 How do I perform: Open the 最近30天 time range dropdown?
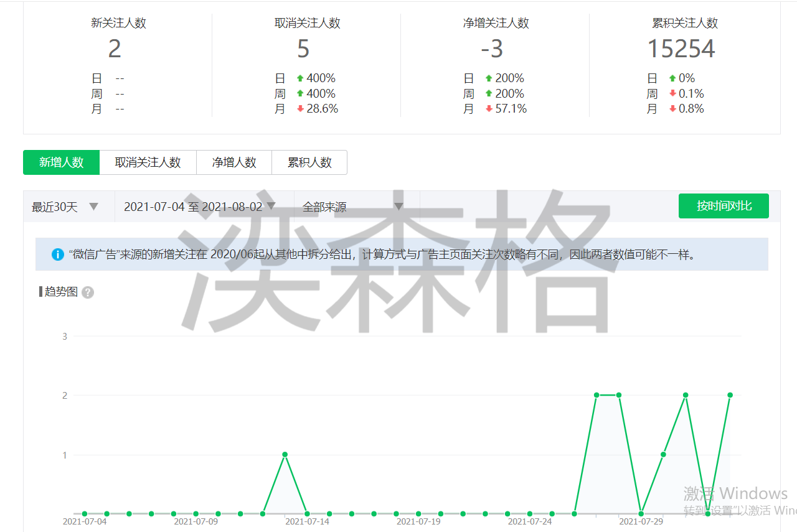click(65, 207)
